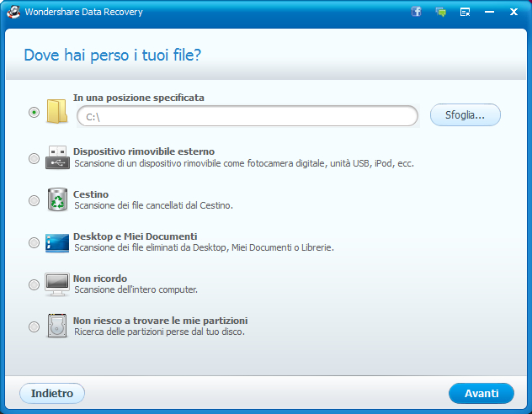The width and height of the screenshot is (532, 414).
Task: Select 'Dispositivo rimovibile esterno' radio button
Action: tap(34, 158)
